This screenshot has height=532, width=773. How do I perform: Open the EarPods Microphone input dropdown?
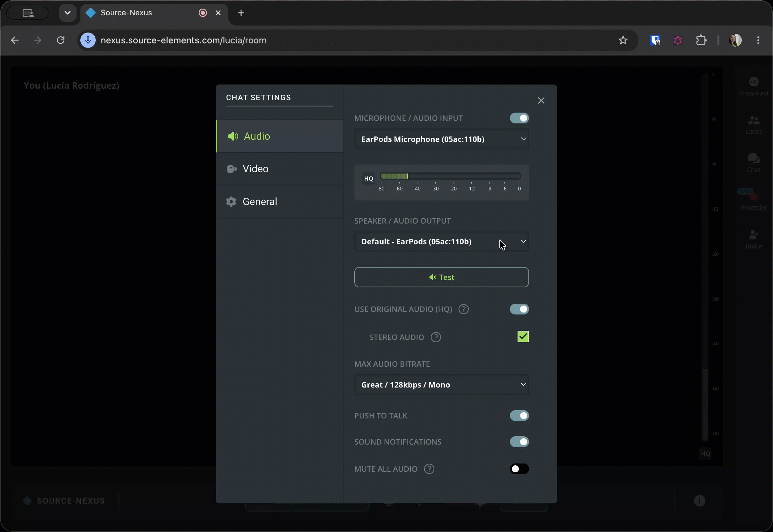click(x=441, y=139)
